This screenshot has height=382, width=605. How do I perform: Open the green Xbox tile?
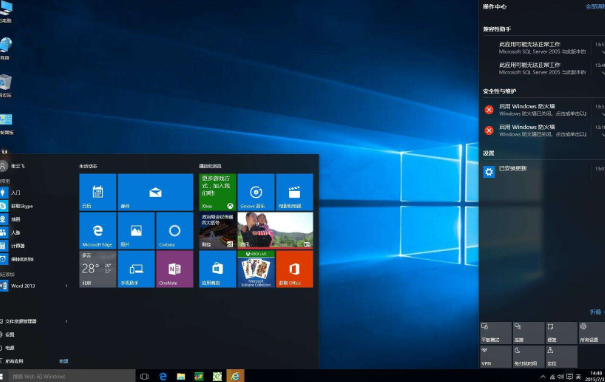coord(218,192)
